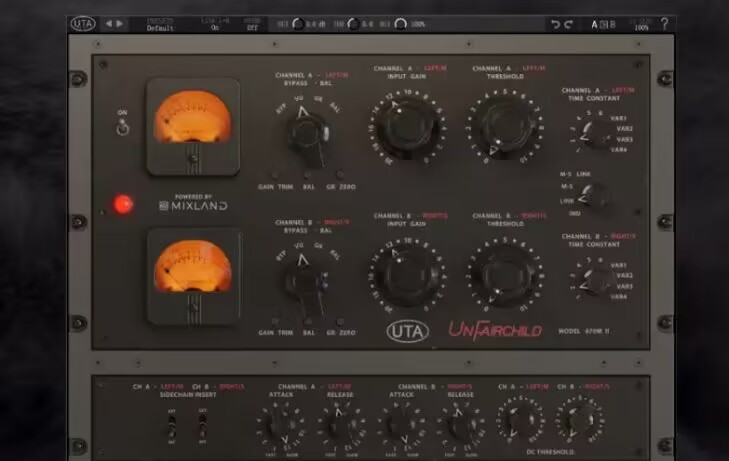Click the Channel A Time Constant selector knob

596,135
